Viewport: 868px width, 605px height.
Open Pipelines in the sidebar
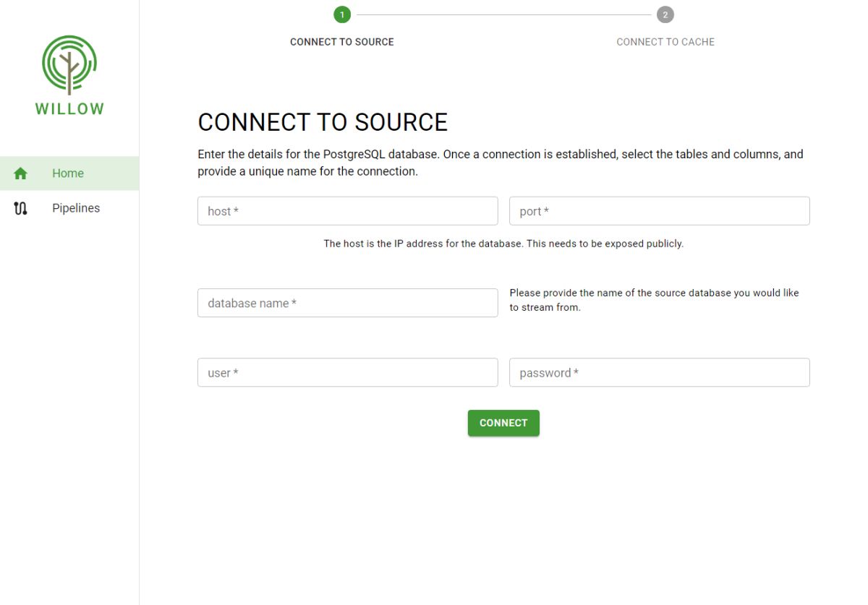tap(69, 208)
